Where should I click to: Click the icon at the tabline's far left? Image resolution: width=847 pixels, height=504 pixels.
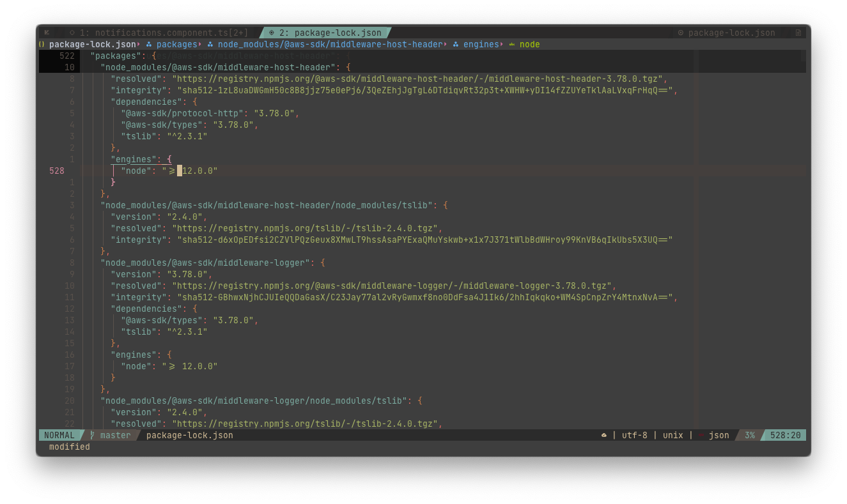click(47, 33)
